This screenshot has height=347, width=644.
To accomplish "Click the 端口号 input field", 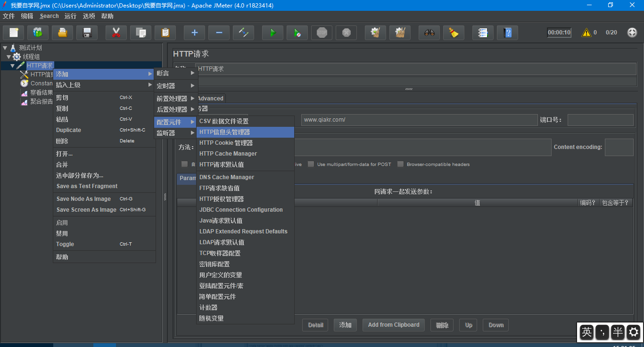I will pos(601,120).
